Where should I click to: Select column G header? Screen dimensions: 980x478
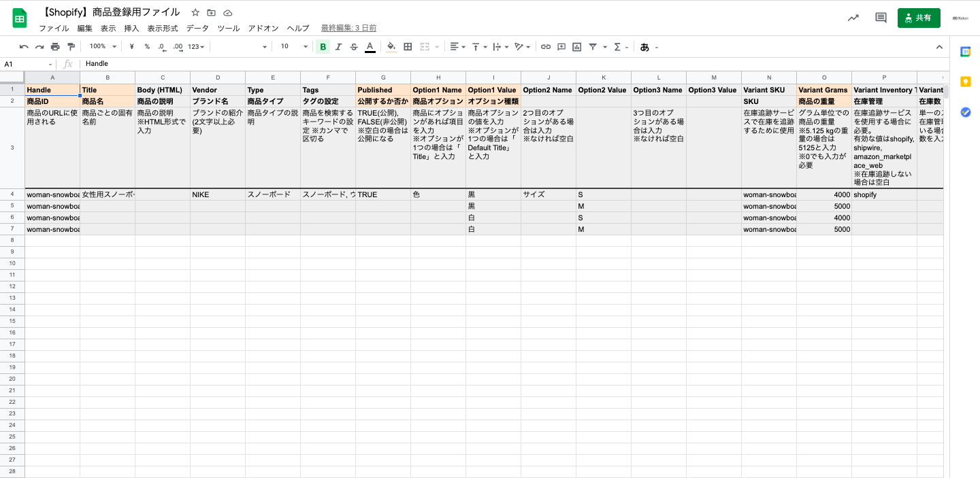[x=383, y=78]
